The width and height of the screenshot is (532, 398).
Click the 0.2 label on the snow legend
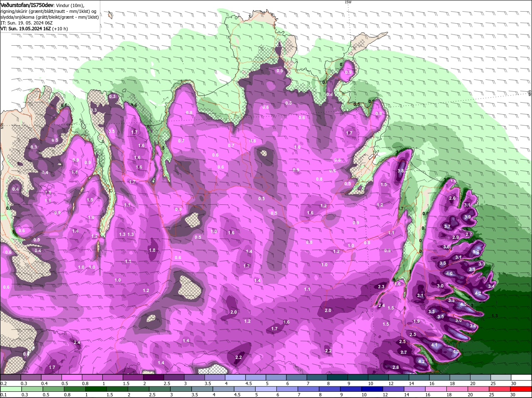pos(3,383)
